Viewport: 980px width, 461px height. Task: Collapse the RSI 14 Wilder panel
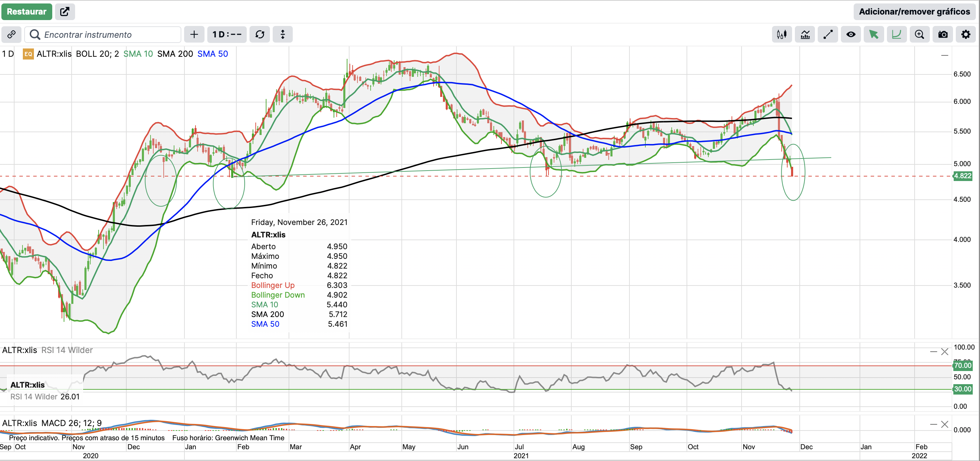click(x=933, y=351)
